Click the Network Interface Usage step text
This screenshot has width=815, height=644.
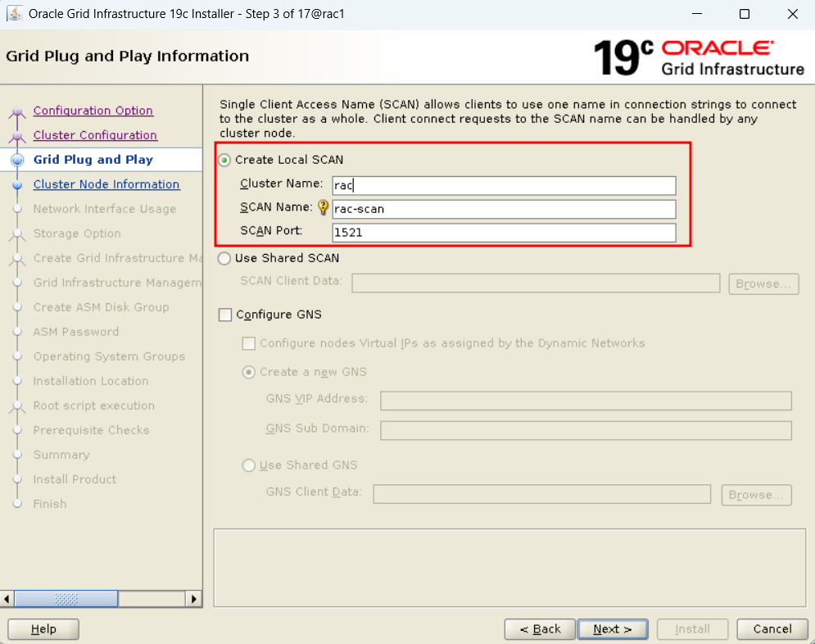pos(105,209)
